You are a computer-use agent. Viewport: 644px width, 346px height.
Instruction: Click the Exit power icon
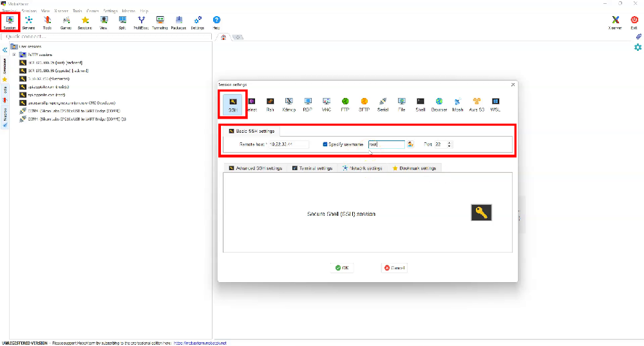pos(634,22)
